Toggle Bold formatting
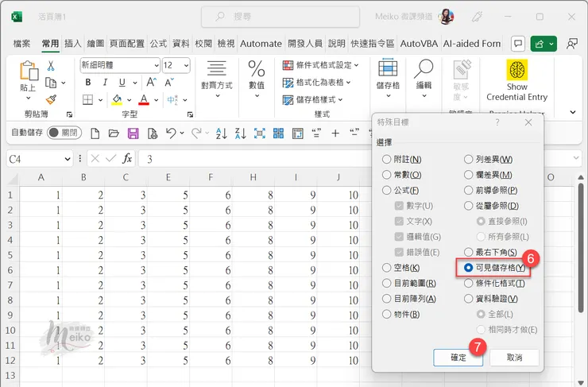Viewport: 588px width, 387px height. click(87, 82)
